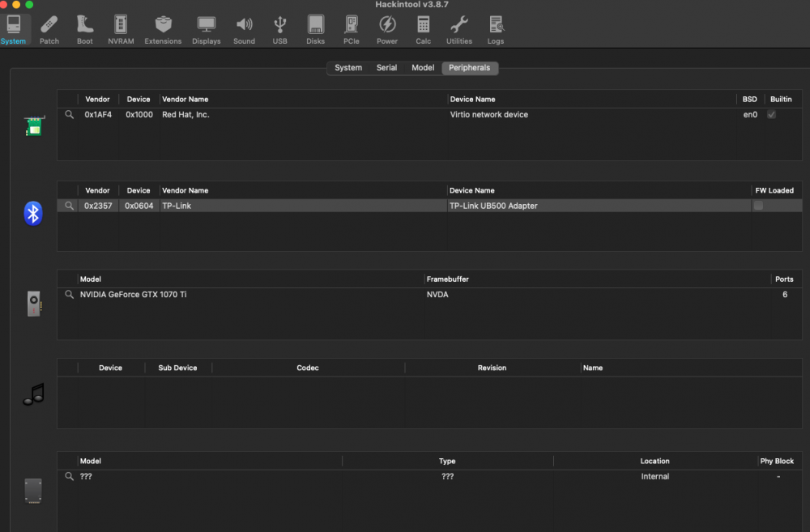Screen dimensions: 810x532
Task: Click the music note audio icon
Action: [x=34, y=394]
